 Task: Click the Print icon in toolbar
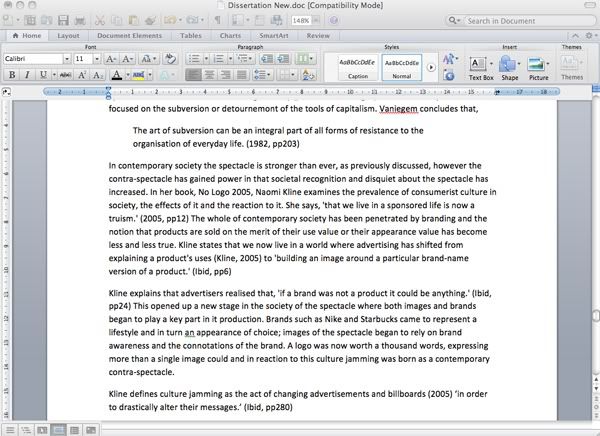pos(80,20)
